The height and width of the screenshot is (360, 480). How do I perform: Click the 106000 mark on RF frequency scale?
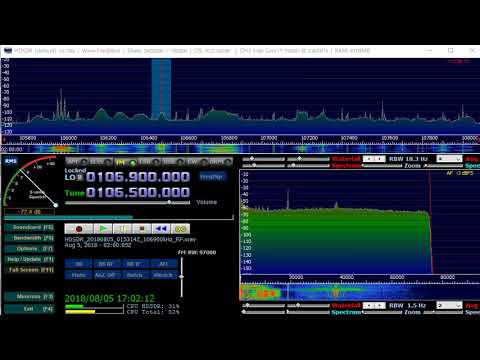coord(68,138)
